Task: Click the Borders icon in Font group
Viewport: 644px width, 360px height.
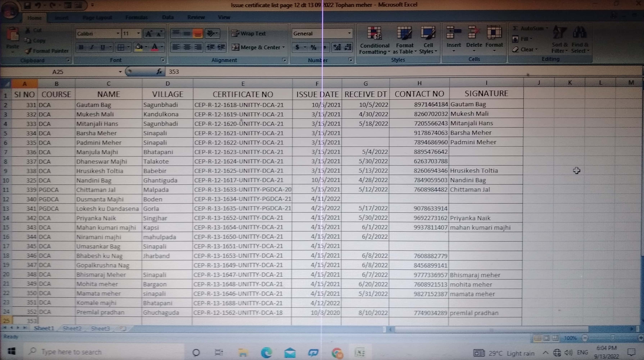Action: [x=121, y=47]
